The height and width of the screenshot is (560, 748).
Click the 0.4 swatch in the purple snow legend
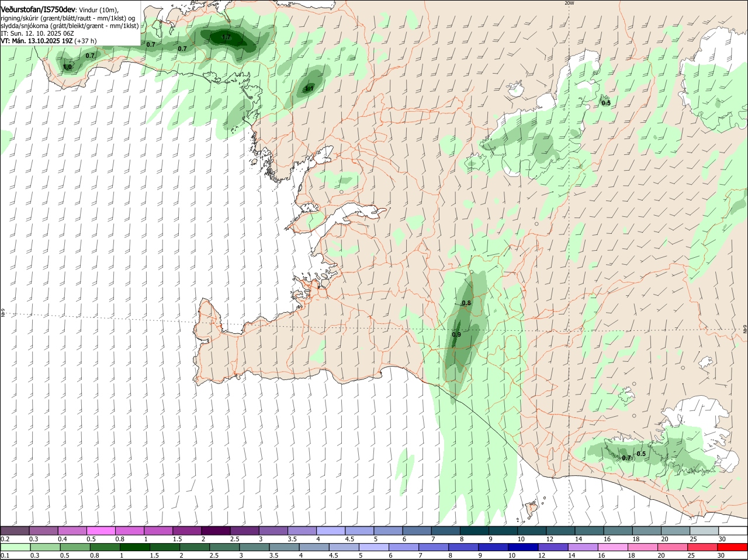pyautogui.click(x=72, y=530)
